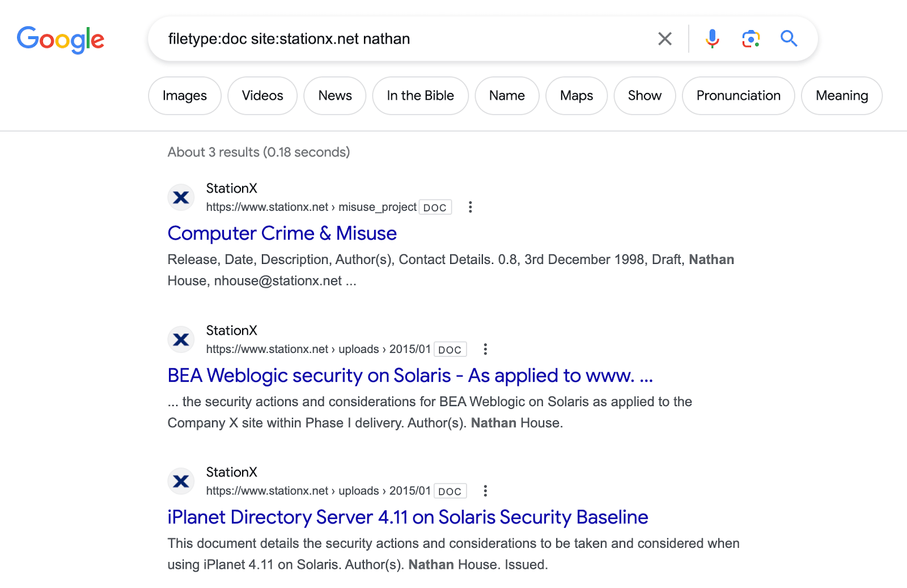
Task: Open the 'Computer Crime & Misuse' result
Action: pyautogui.click(x=282, y=233)
